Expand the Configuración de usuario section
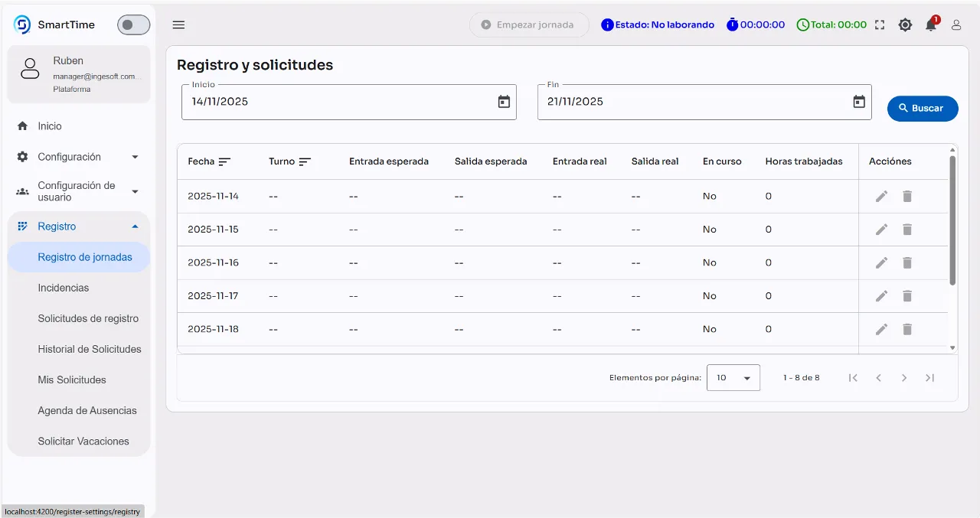 point(77,191)
